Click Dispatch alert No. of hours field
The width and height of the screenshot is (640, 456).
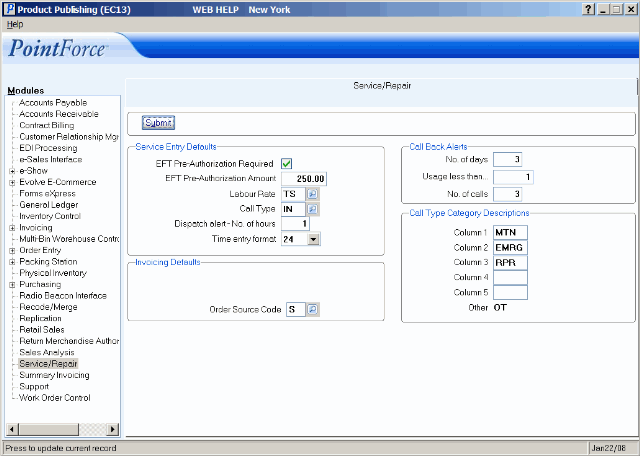point(296,224)
